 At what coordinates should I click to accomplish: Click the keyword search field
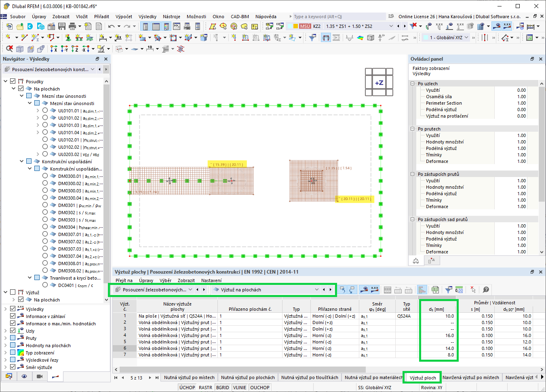(x=339, y=17)
